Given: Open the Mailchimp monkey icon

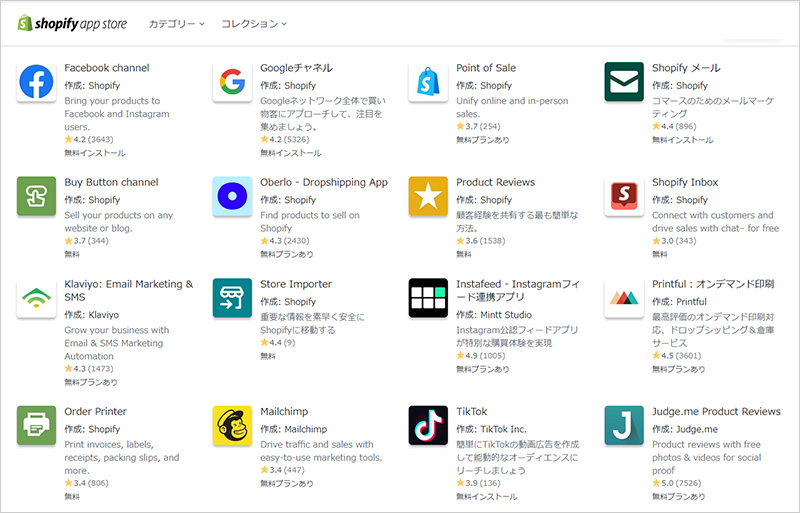Looking at the screenshot, I should click(232, 425).
